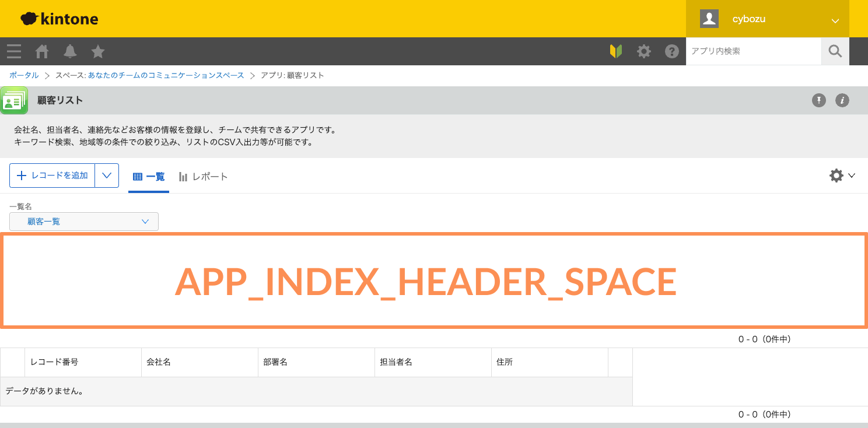Go to the portal home icon
Viewport: 868px width, 428px height.
tap(42, 51)
